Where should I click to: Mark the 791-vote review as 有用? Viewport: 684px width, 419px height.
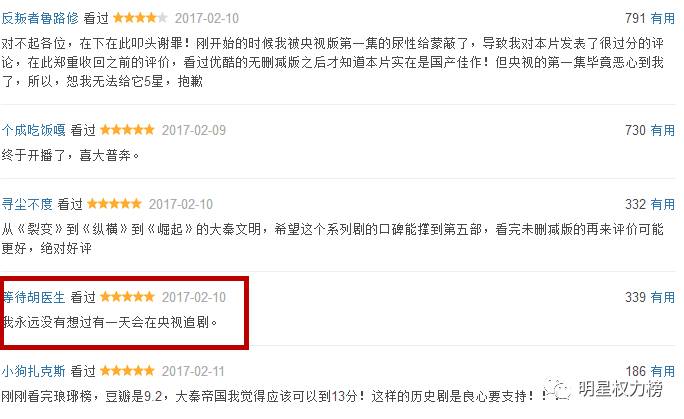[662, 18]
